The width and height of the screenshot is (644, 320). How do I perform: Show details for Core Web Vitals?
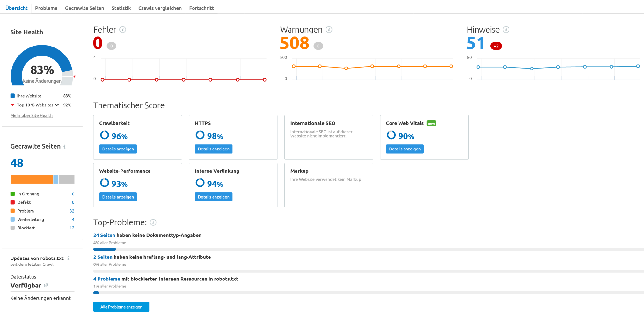point(405,149)
